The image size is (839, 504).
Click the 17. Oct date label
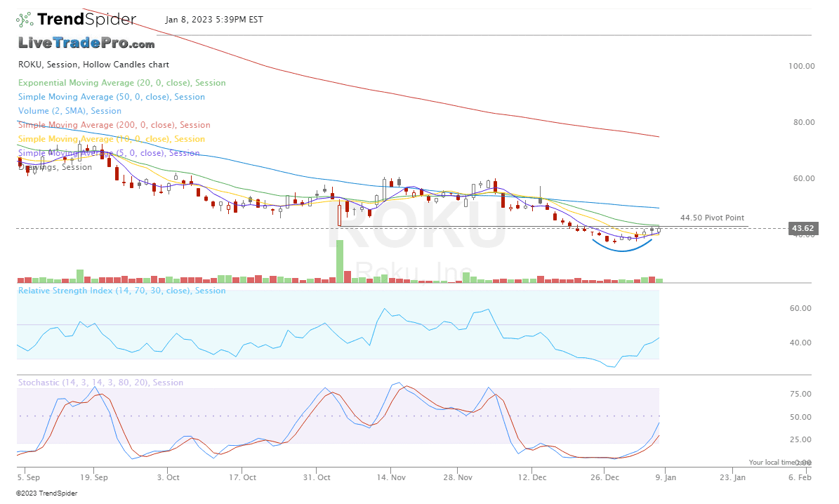coord(242,477)
